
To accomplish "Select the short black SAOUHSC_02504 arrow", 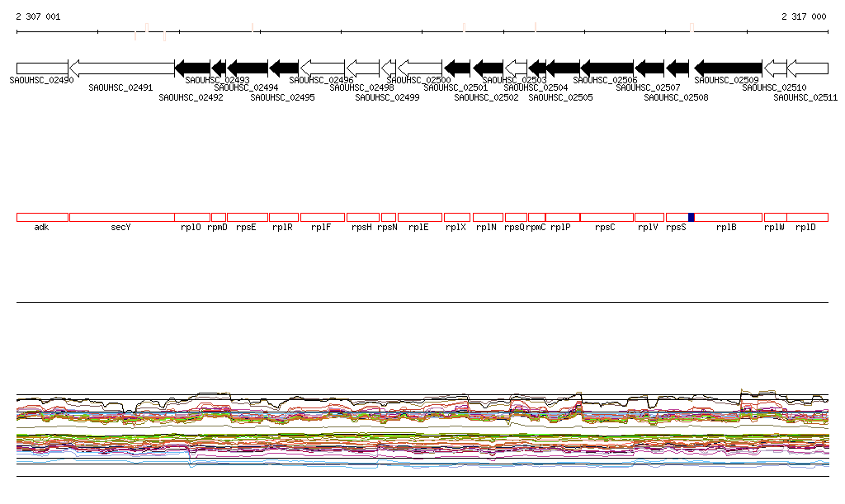I will coord(537,68).
